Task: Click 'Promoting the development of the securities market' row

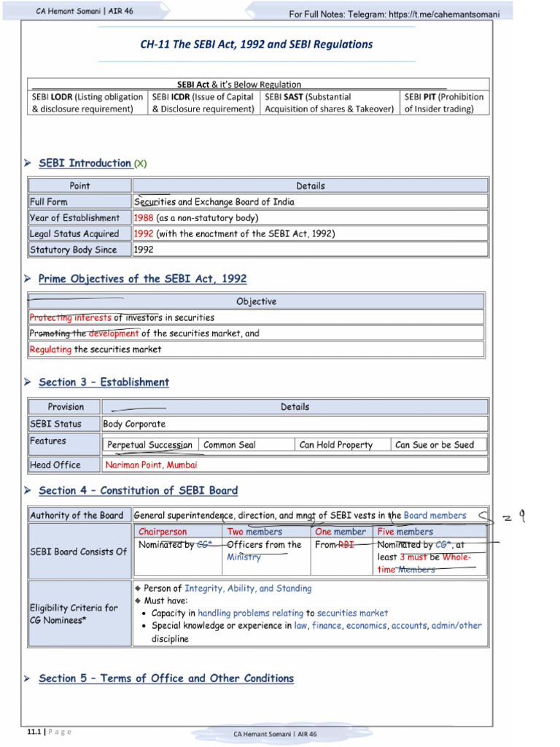Action: (x=256, y=333)
